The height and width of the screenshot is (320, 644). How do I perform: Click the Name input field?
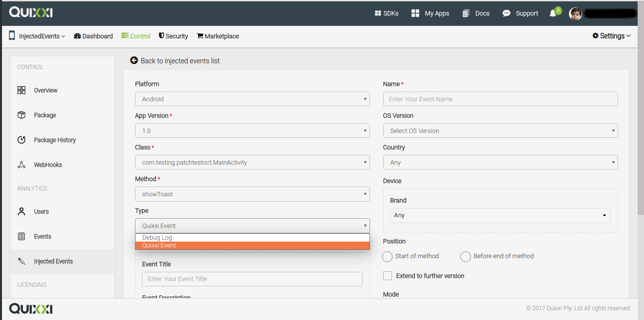(x=500, y=99)
